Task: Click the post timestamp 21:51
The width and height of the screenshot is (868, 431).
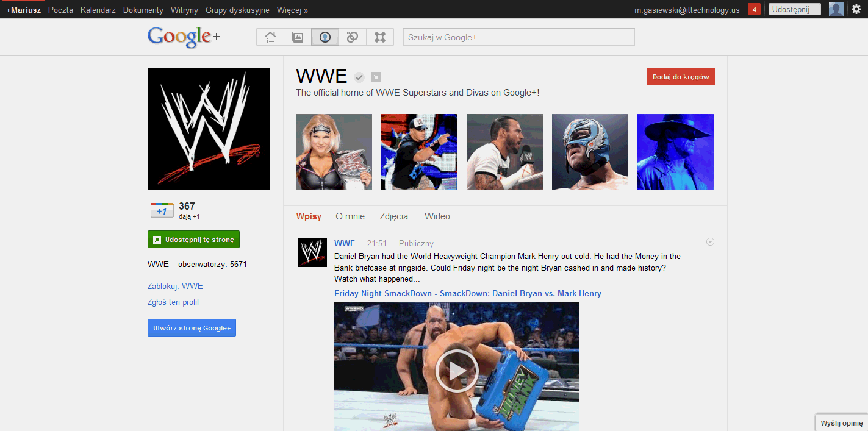Action: coord(377,243)
